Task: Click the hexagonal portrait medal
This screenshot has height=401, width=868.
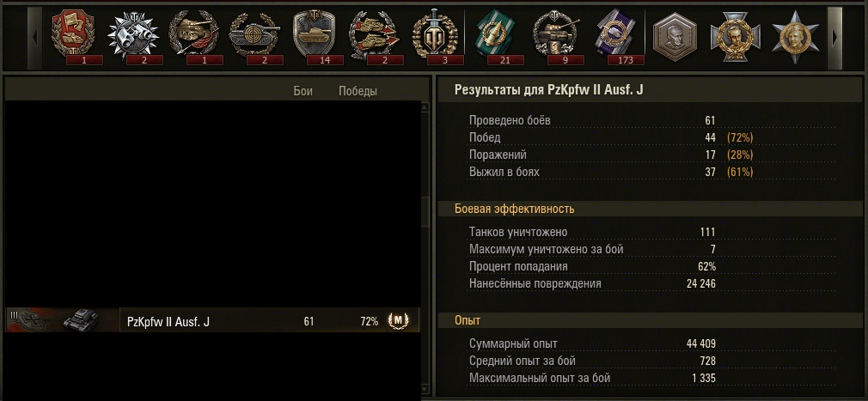Action: tap(675, 37)
